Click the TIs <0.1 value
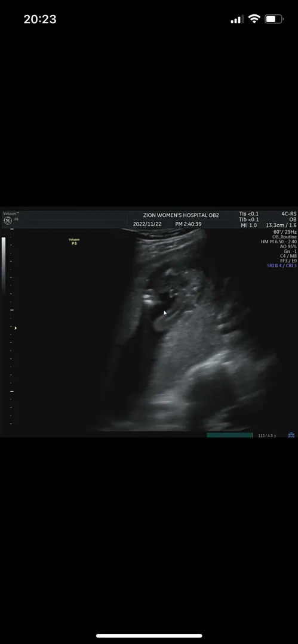 (x=249, y=213)
